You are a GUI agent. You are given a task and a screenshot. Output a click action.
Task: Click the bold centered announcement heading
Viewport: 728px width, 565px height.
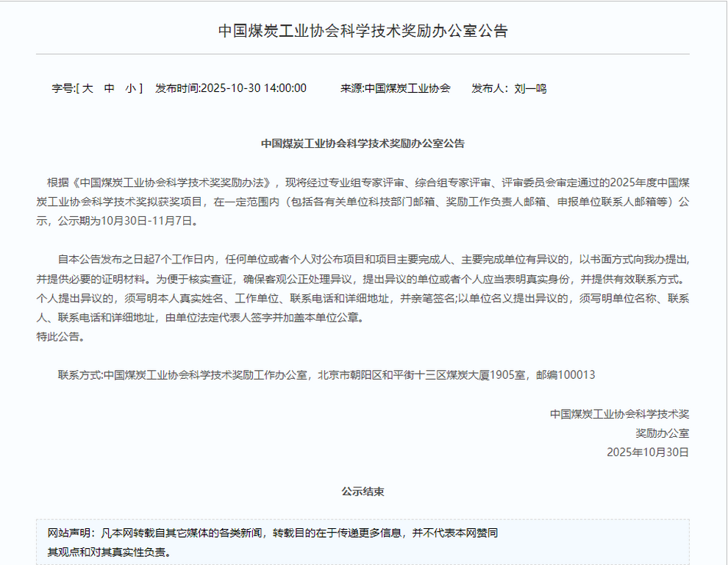coord(363,143)
